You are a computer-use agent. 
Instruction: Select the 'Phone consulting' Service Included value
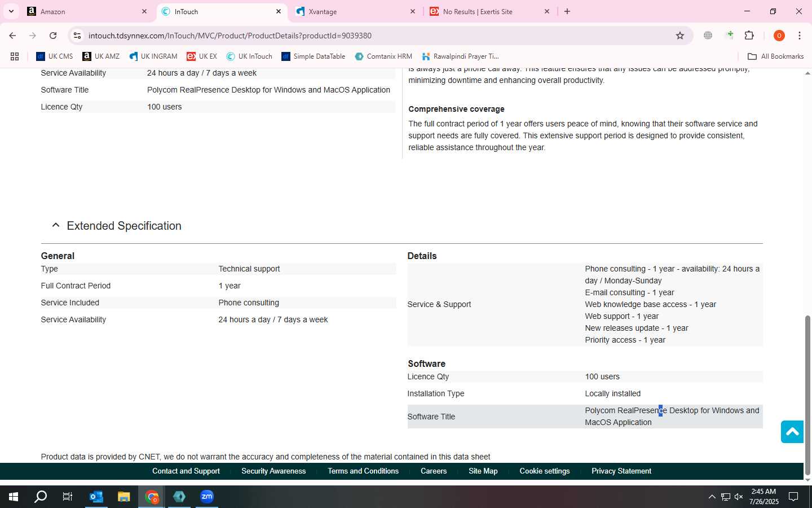click(x=249, y=303)
